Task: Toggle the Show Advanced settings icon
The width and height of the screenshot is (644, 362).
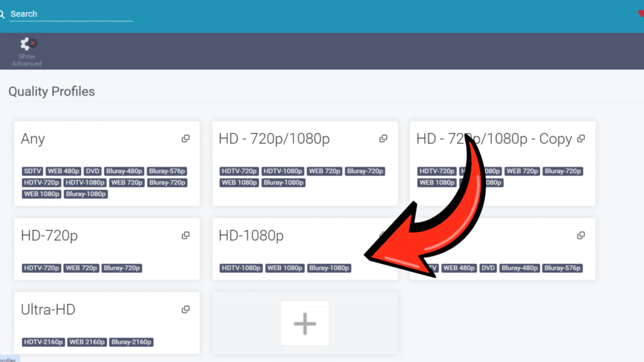Action: tap(27, 45)
